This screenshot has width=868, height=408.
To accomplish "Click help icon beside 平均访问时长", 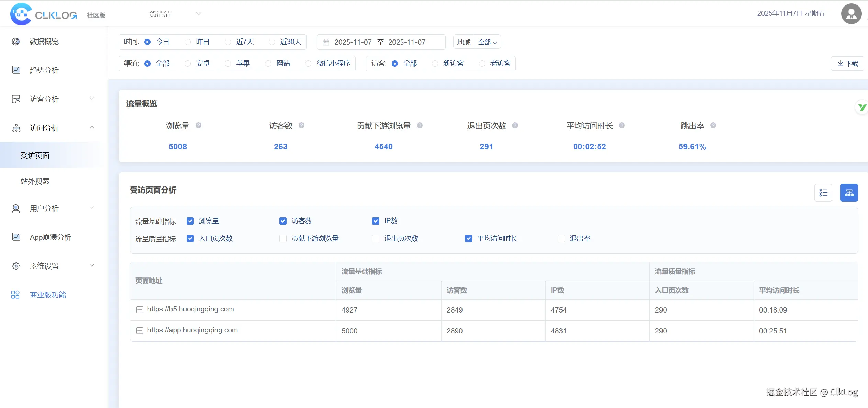I will (622, 126).
